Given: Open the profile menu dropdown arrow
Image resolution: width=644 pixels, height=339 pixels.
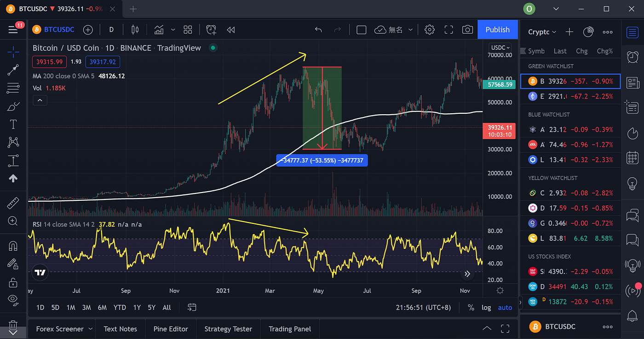Looking at the screenshot, I should click(x=557, y=9).
